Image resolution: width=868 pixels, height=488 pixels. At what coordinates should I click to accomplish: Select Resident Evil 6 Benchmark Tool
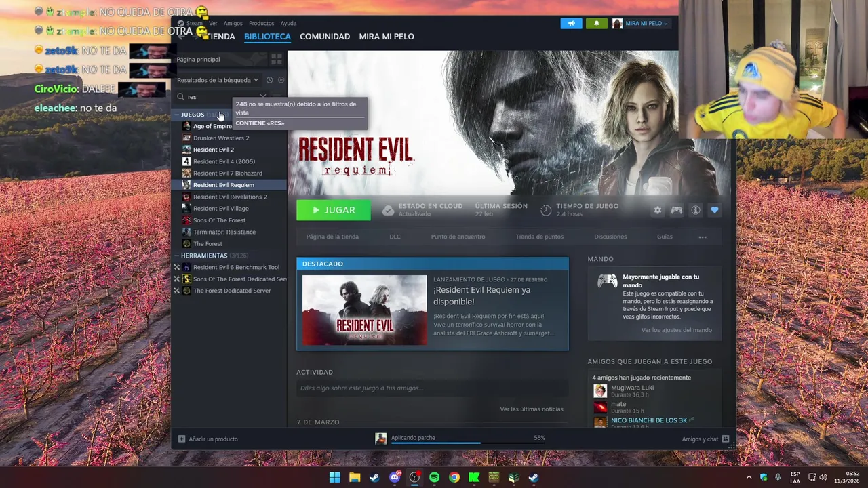[x=236, y=267]
